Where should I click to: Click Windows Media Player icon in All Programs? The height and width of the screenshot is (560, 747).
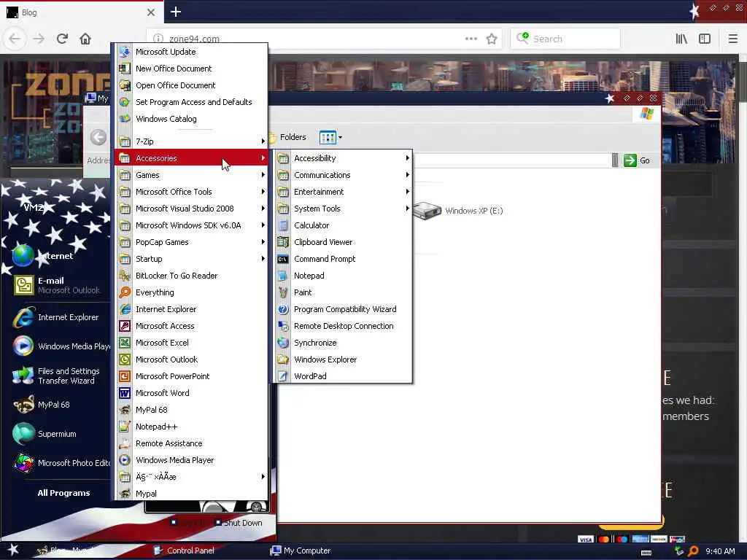pos(125,459)
